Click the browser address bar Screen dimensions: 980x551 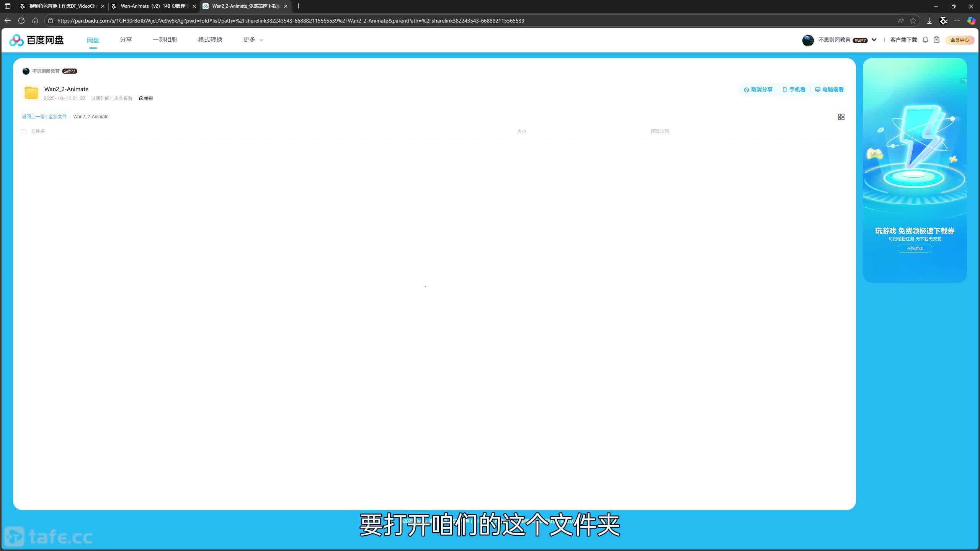(291, 21)
